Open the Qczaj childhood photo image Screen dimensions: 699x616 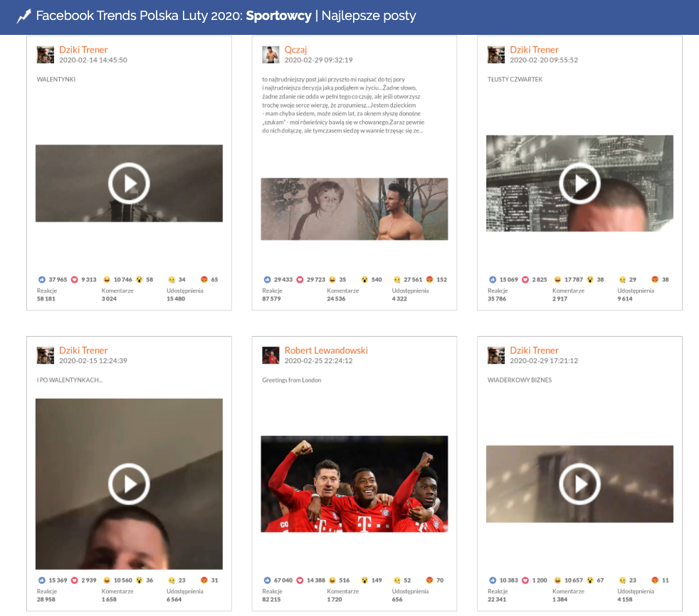pyautogui.click(x=354, y=209)
